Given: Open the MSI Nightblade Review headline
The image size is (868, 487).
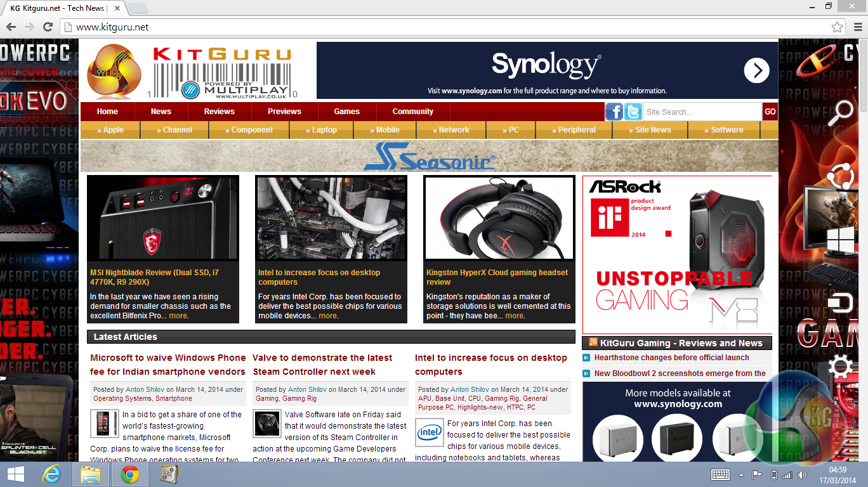Looking at the screenshot, I should click(x=154, y=277).
